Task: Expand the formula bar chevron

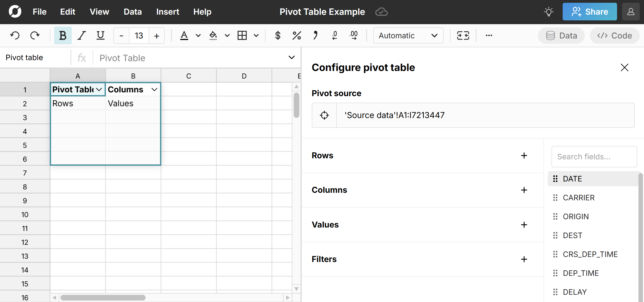Action: (291, 57)
